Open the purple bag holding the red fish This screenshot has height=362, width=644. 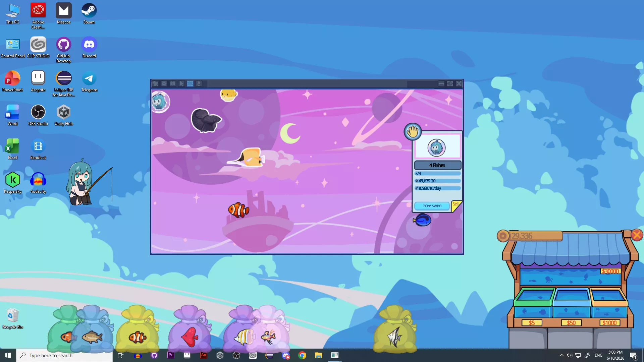coord(190,328)
